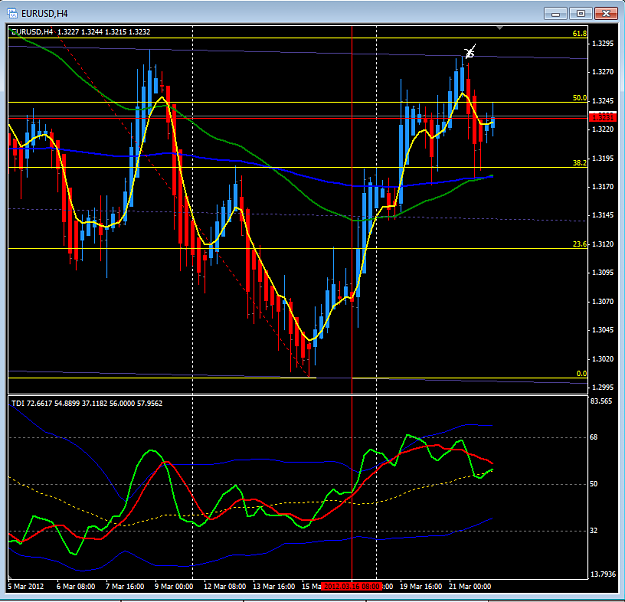This screenshot has height=602, width=625.
Task: Click the 38.2 Fibonacci level label
Action: (580, 163)
